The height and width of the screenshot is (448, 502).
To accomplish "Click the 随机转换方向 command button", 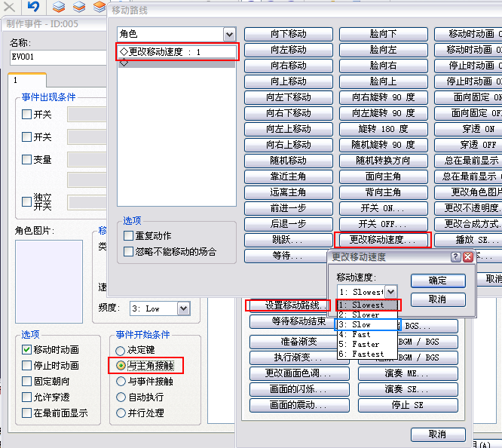I will click(x=383, y=161).
